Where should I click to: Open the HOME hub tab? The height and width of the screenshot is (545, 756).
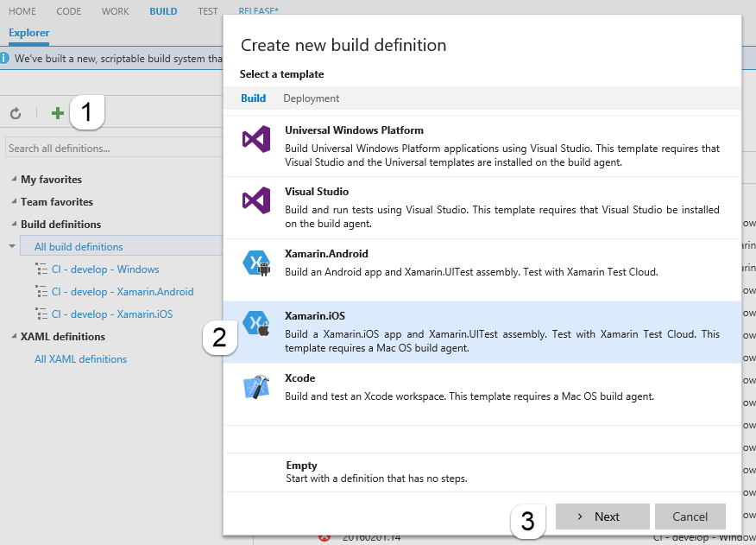coord(22,11)
